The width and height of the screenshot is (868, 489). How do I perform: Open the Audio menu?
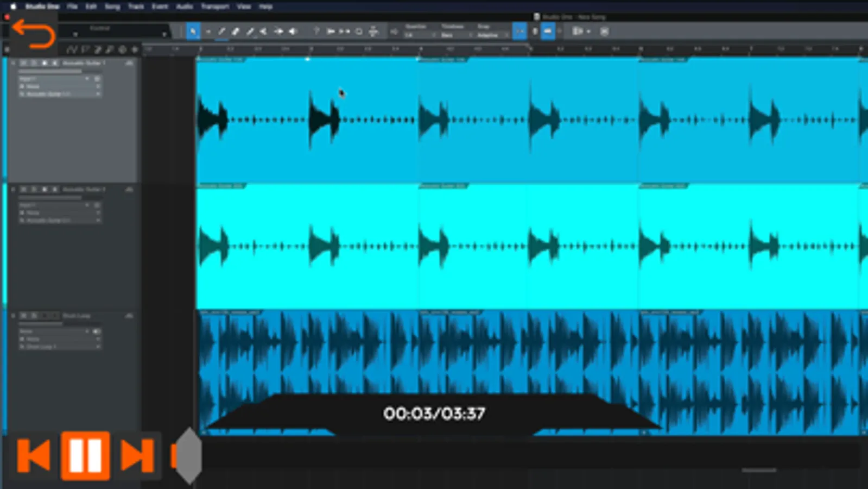coord(185,7)
